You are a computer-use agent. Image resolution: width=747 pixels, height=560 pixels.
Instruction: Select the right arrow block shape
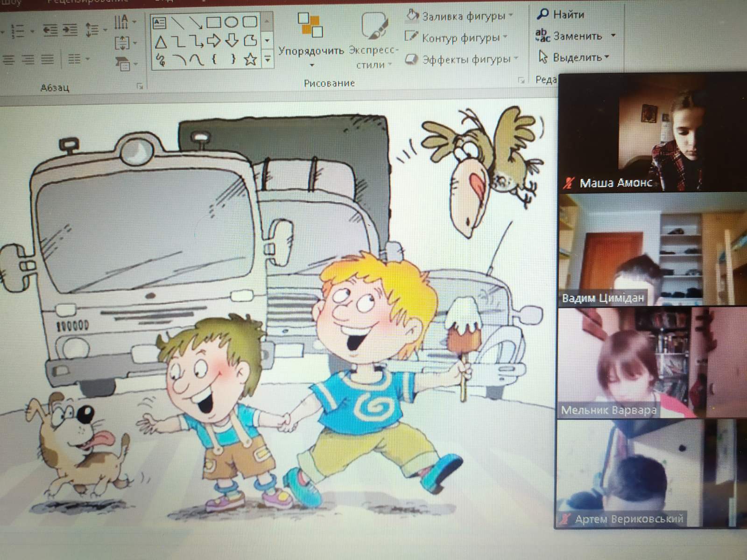coord(213,41)
